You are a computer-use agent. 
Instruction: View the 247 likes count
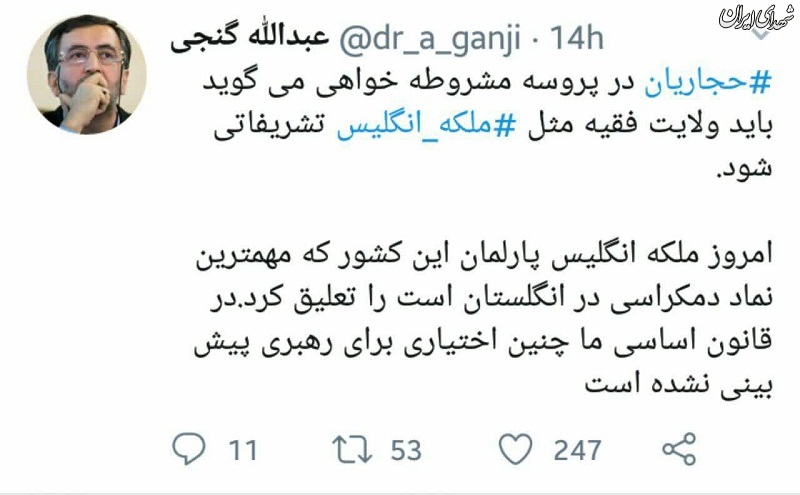pos(578,450)
